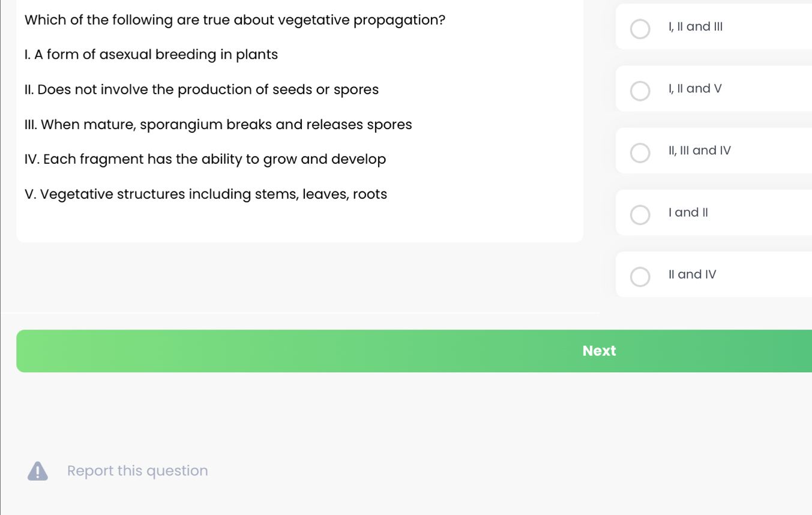Click statement V about vegetative structures

click(206, 194)
